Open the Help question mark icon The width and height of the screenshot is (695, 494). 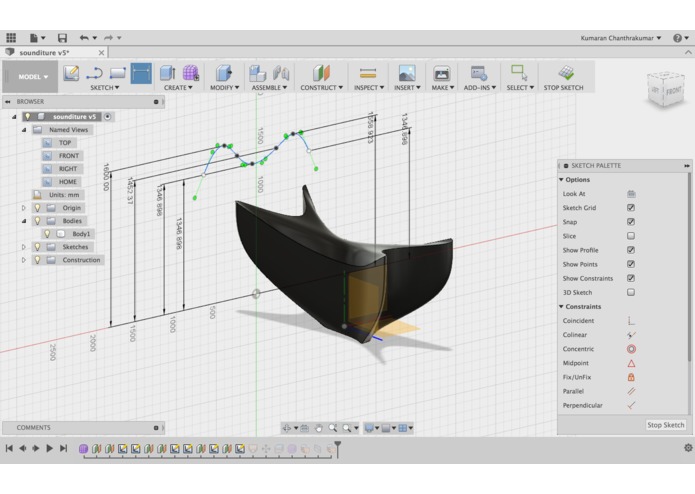pyautogui.click(x=677, y=38)
